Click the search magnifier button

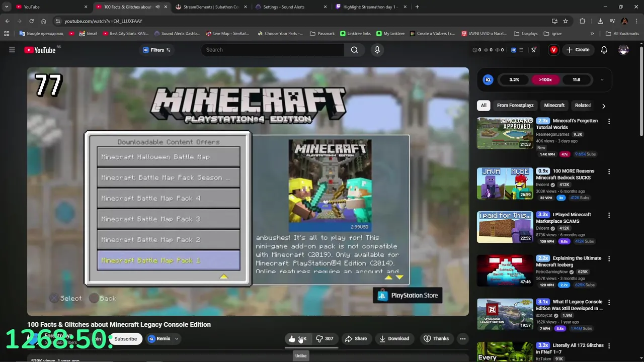(355, 50)
